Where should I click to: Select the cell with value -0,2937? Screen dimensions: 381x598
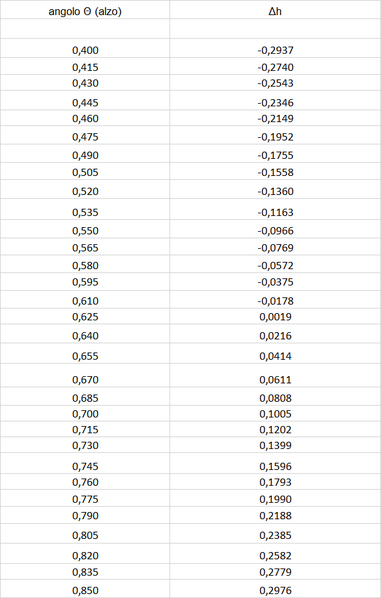pyautogui.click(x=275, y=50)
